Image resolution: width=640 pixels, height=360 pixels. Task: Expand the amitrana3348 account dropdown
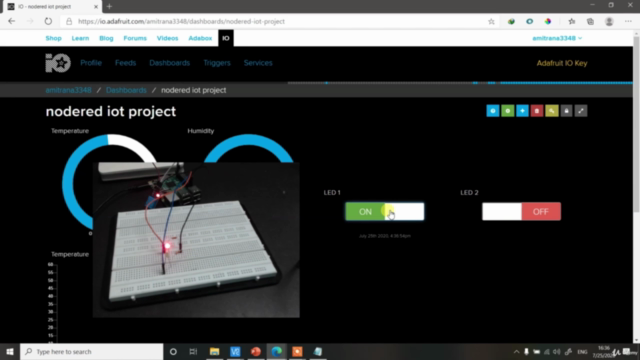(x=557, y=38)
